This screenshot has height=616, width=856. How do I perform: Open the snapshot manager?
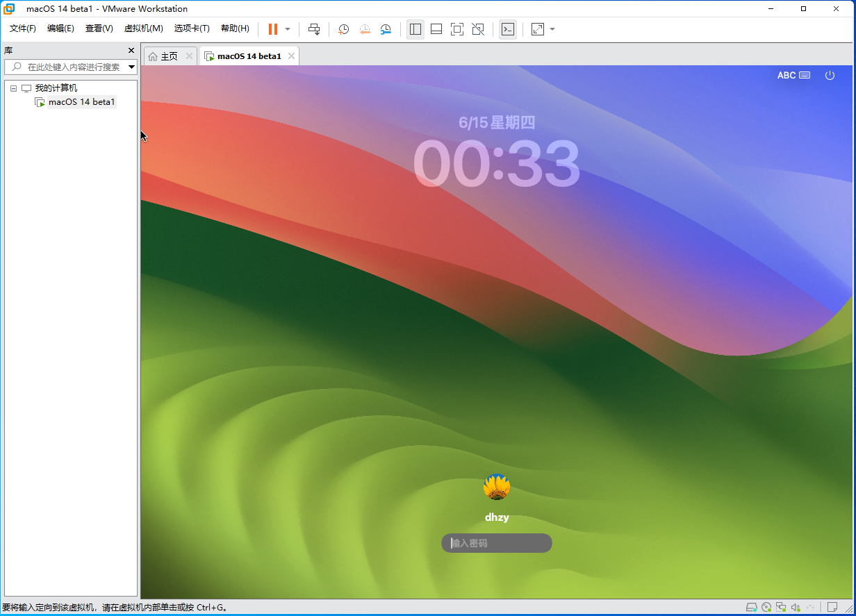386,29
